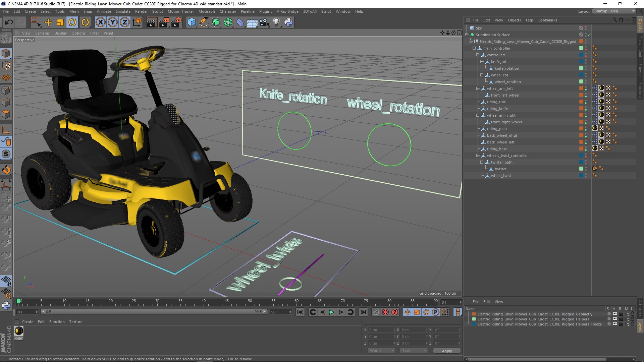This screenshot has height=362, width=644.
Task: Add a Floor environment object
Action: coord(252,22)
